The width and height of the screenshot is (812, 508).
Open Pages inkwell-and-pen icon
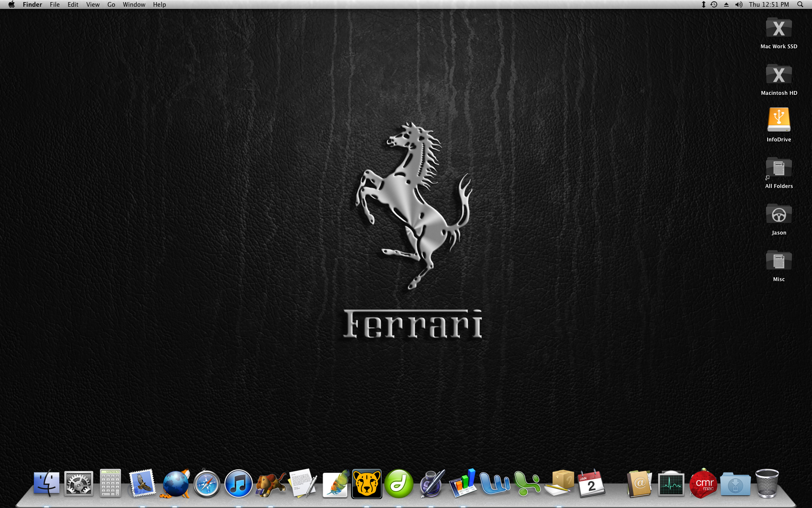pos(431,483)
